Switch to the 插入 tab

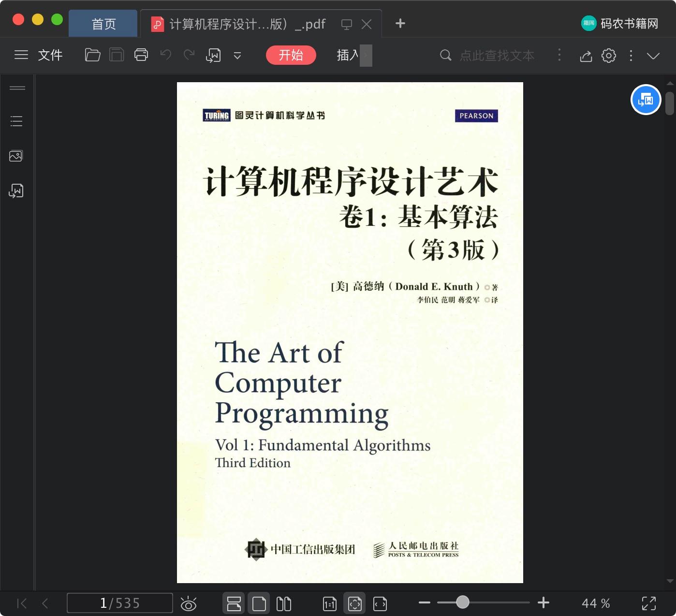348,55
